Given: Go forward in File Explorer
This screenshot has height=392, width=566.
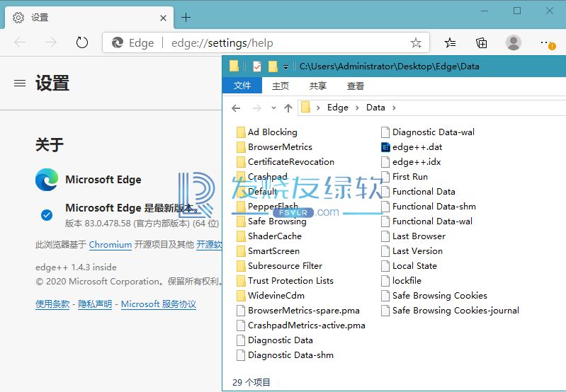Looking at the screenshot, I should 257,108.
